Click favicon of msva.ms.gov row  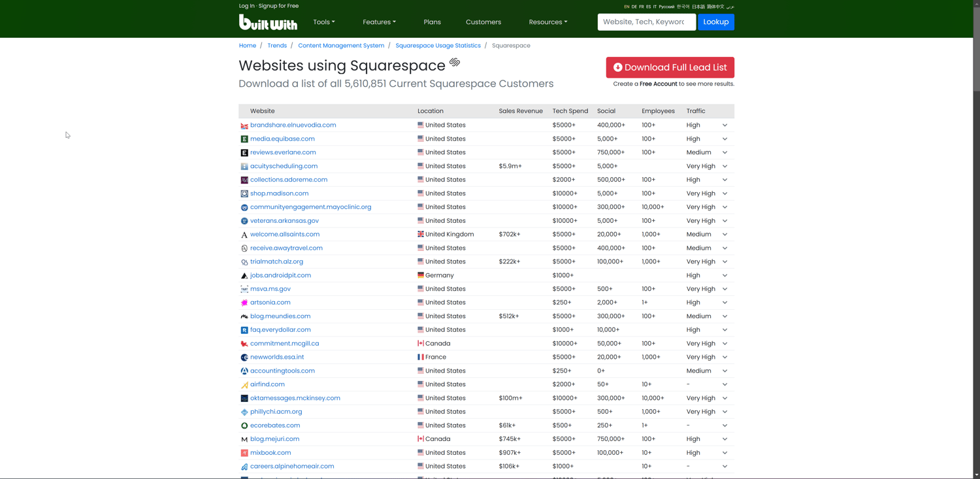[x=244, y=289]
